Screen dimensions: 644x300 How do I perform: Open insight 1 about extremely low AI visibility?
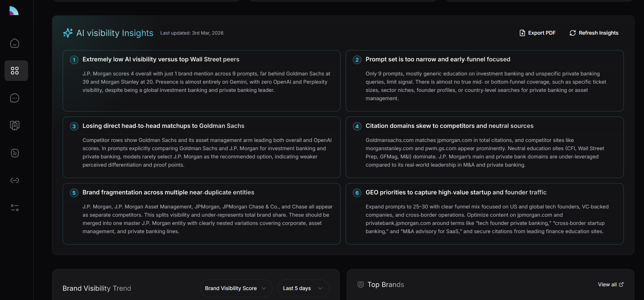tap(201, 81)
